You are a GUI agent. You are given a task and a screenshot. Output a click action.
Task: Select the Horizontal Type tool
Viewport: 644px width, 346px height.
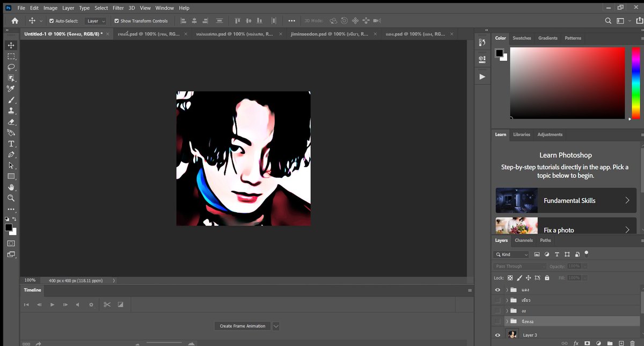click(11, 144)
